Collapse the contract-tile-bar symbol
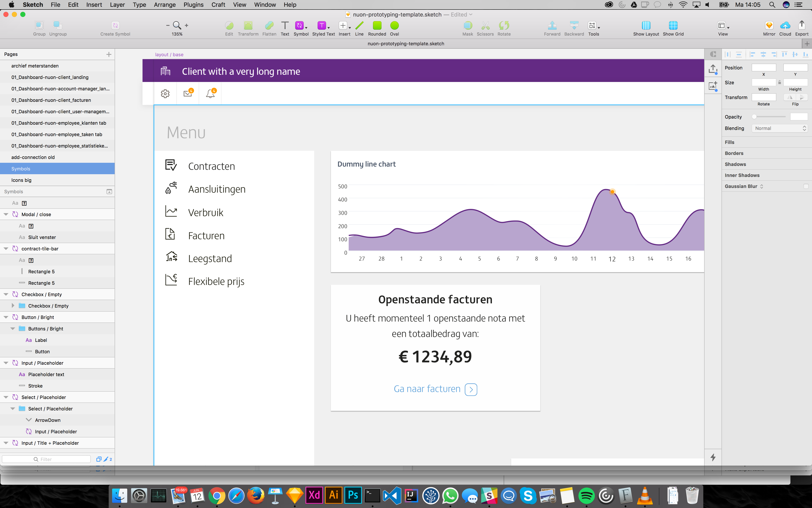This screenshot has width=812, height=508. 6,249
